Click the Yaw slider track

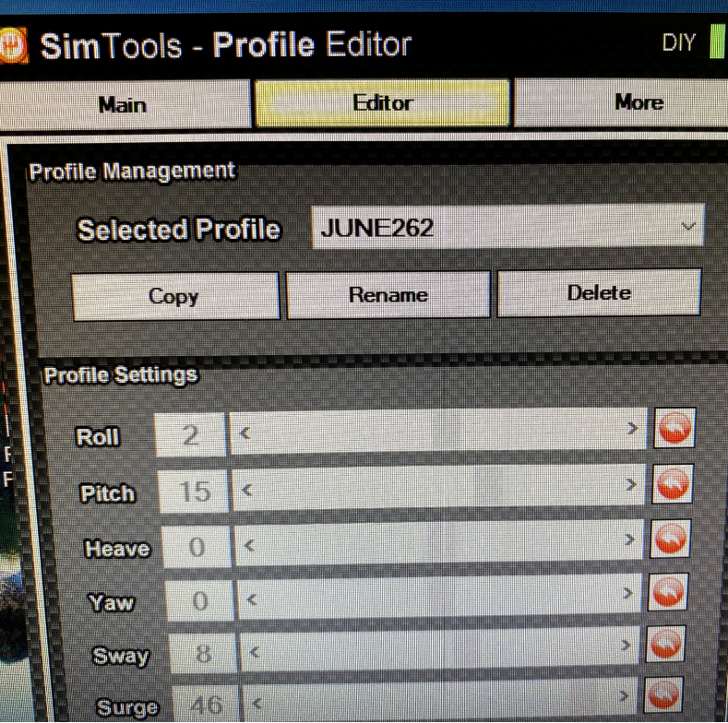click(x=439, y=597)
